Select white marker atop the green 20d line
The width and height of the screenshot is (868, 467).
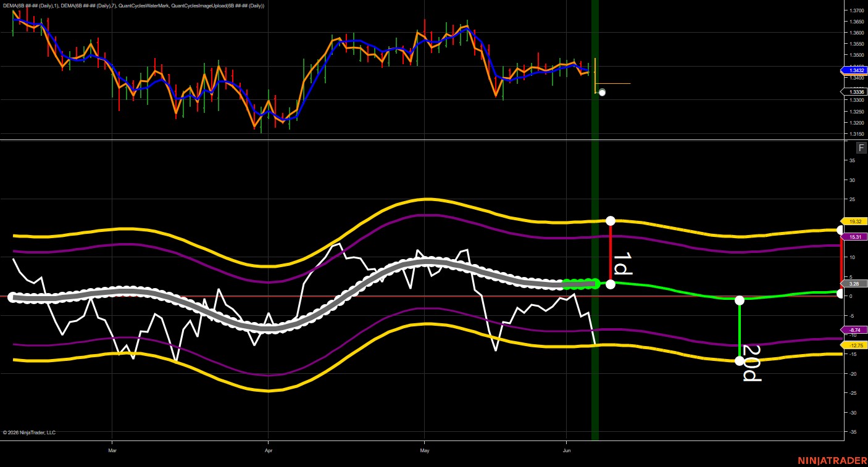[x=740, y=300]
